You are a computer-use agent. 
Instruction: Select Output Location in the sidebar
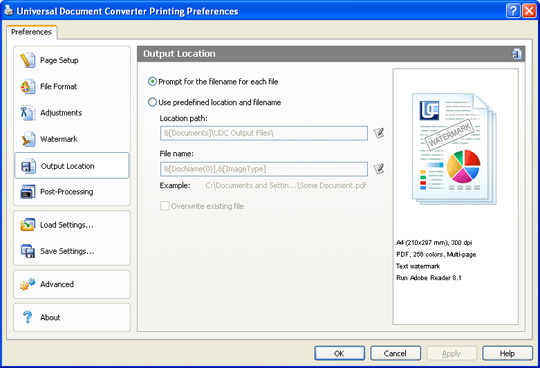tap(72, 166)
